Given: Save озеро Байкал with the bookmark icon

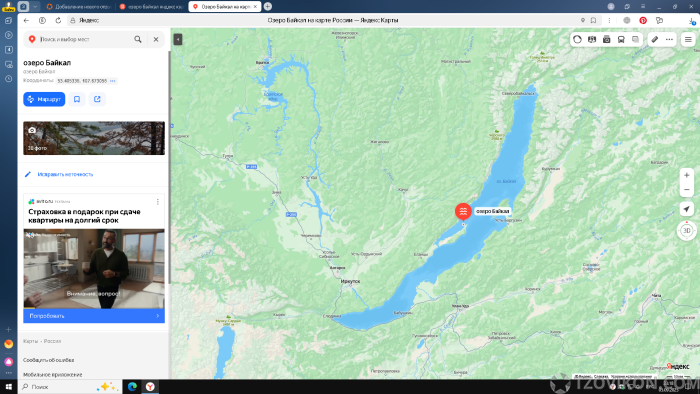Looking at the screenshot, I should (x=77, y=99).
